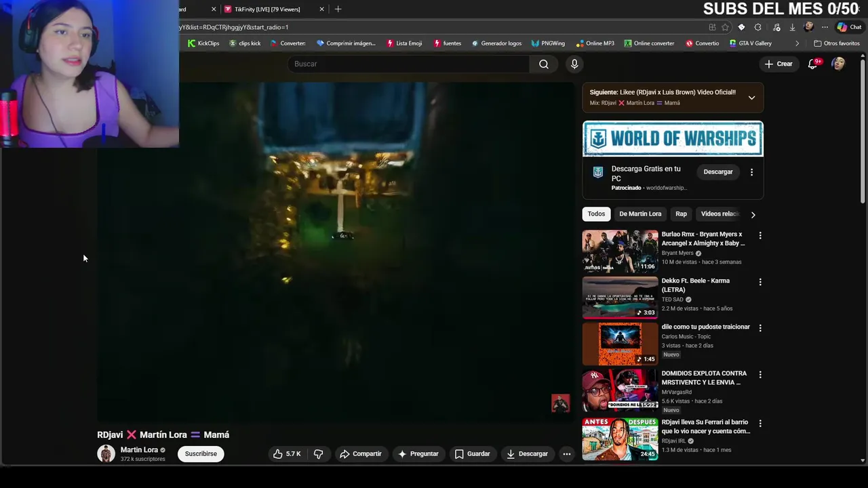Close the TikFinity [LIVE] tab
Viewport: 868px width, 488px height.
click(321, 9)
